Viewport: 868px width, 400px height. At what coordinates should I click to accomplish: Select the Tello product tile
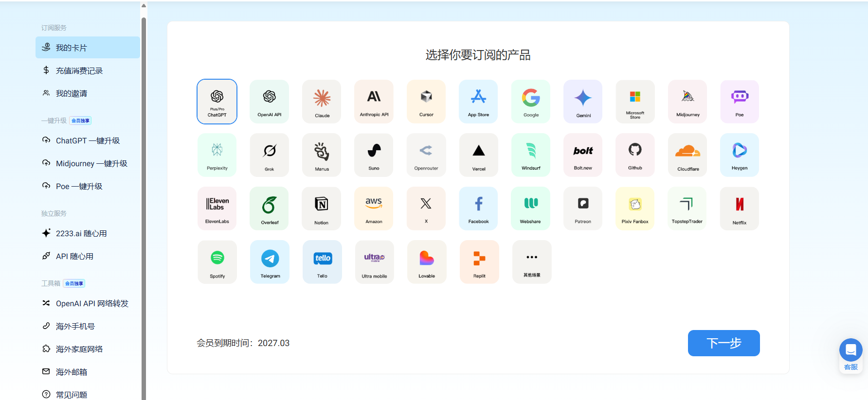(x=322, y=262)
